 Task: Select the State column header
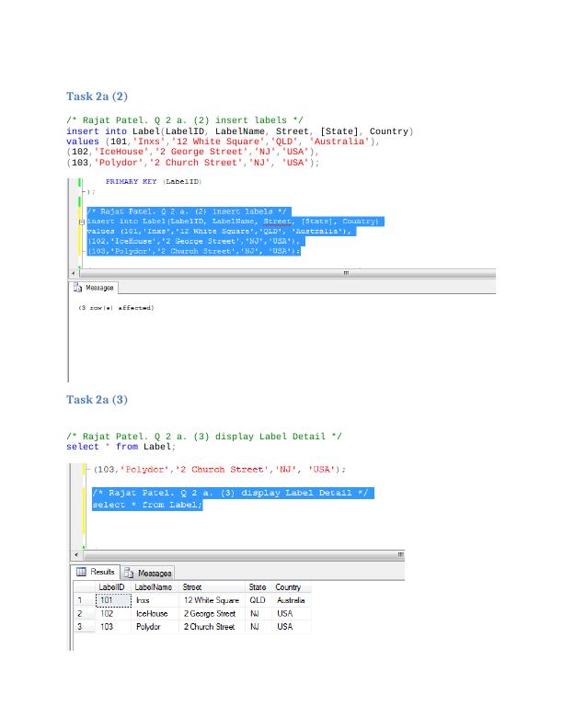pyautogui.click(x=258, y=587)
